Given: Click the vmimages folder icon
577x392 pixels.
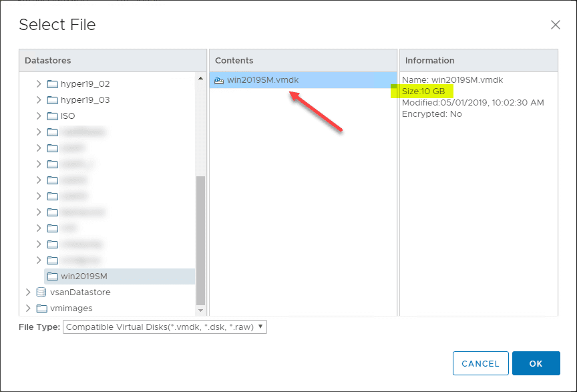Looking at the screenshot, I should pos(41,308).
